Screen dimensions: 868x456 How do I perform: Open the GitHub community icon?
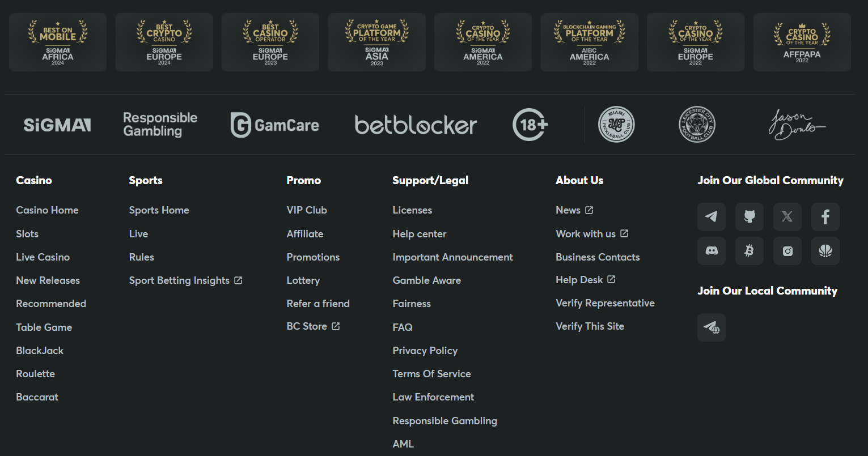(750, 217)
